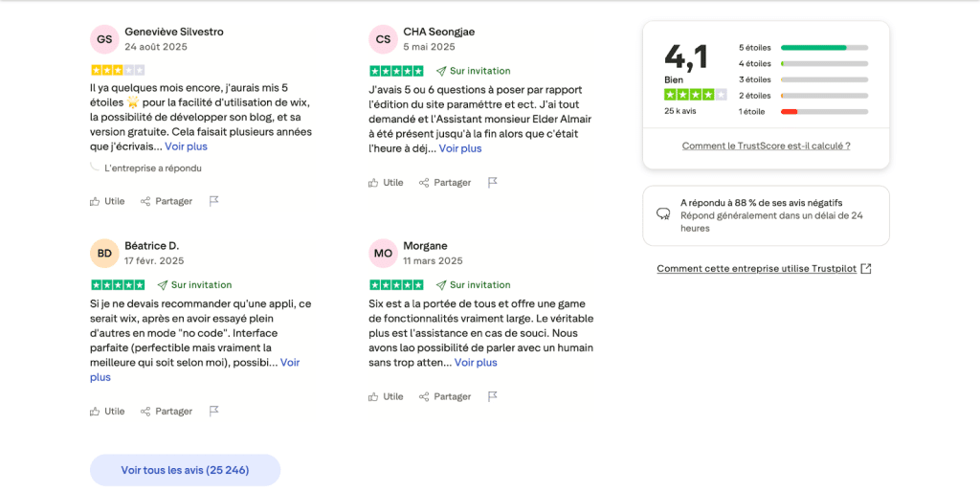Viewport: 980px width, 492px height.
Task: Mark Morgane's review as Utile
Action: tap(386, 396)
